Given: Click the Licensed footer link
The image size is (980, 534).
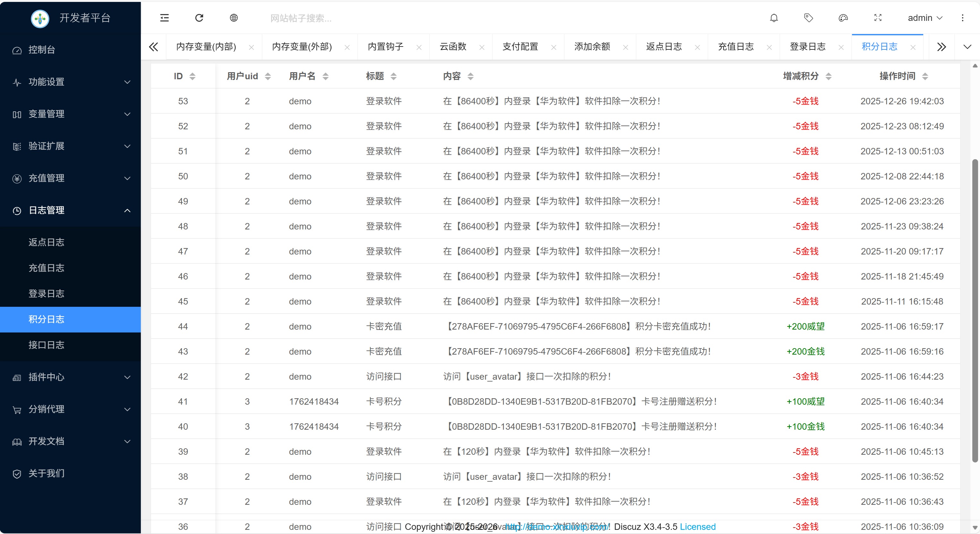Looking at the screenshot, I should pos(698,526).
